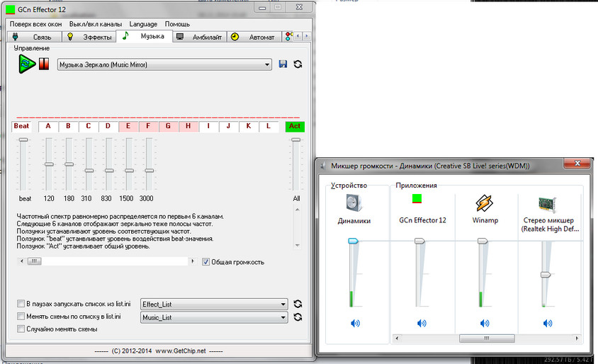Save the scheme with the floppy disk icon
Viewport: 598px width, 364px height.
283,64
